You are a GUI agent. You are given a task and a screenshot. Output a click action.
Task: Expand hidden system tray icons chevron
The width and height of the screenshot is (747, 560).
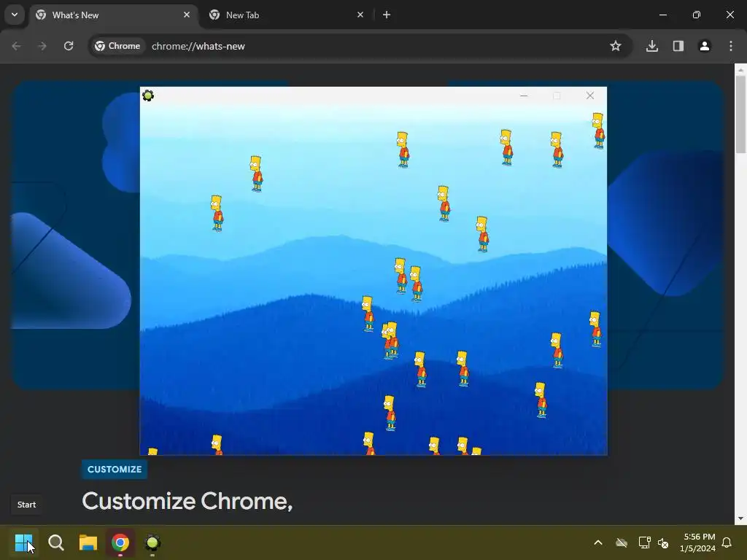598,542
